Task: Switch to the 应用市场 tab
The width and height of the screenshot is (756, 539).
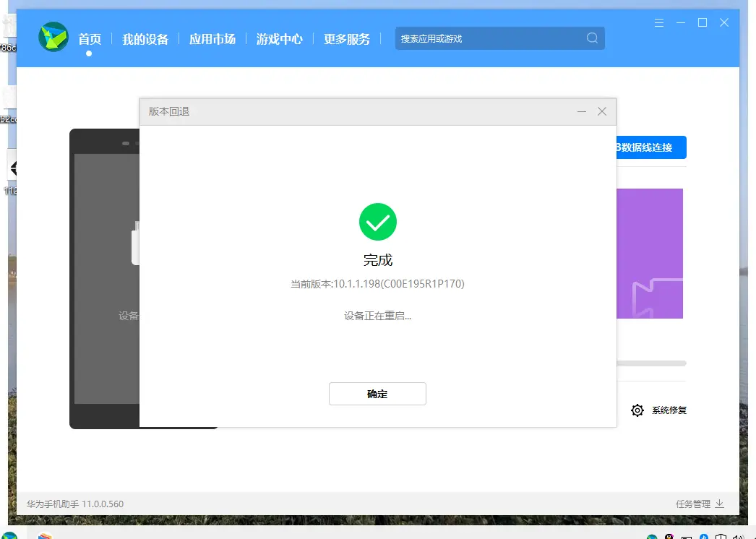Action: click(x=212, y=39)
